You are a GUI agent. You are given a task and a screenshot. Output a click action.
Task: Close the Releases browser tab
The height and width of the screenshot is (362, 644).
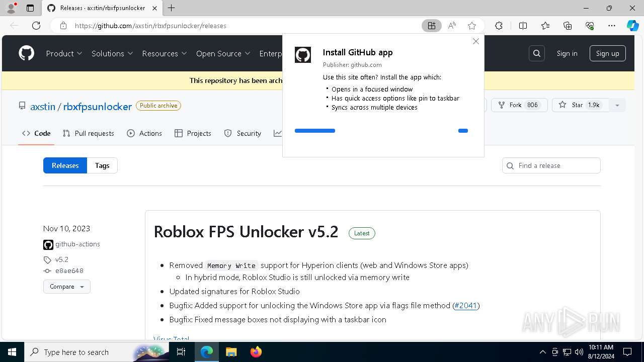coord(154,8)
